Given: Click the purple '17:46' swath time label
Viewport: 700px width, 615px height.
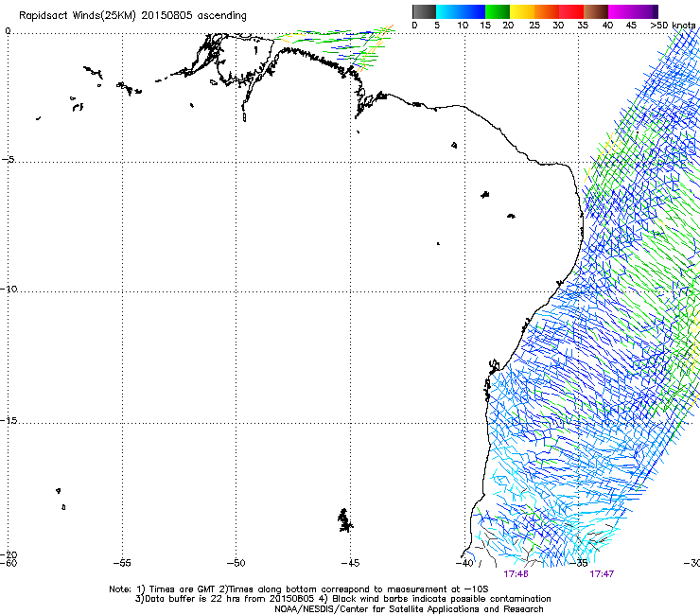Looking at the screenshot, I should click(516, 574).
